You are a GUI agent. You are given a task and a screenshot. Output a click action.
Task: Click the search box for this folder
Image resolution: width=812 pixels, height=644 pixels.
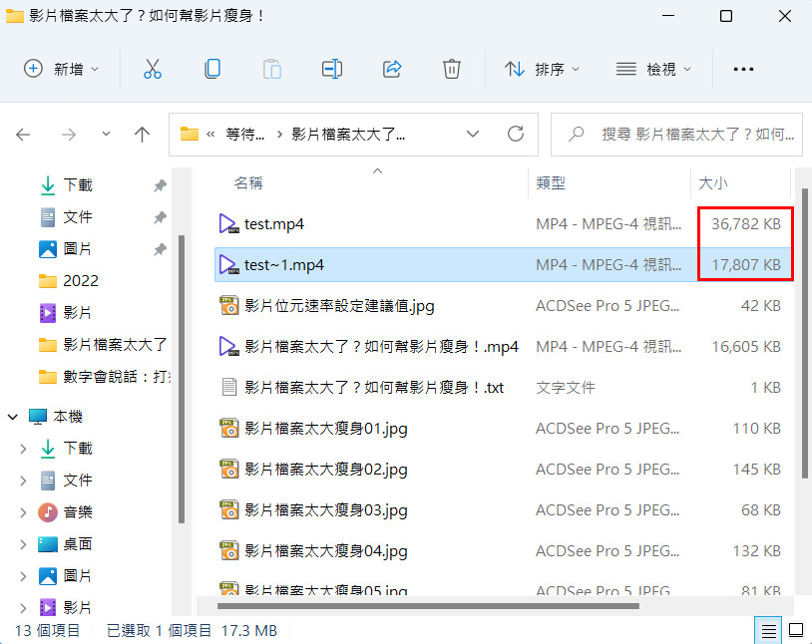[x=688, y=134]
